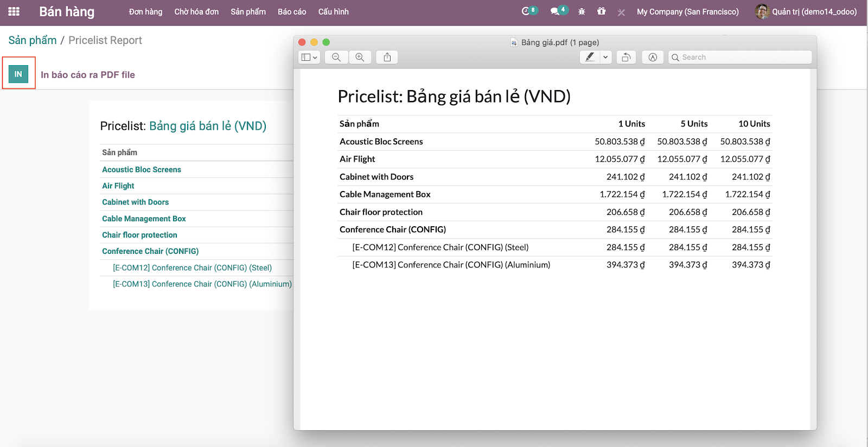The height and width of the screenshot is (447, 868).
Task: Click the zoom out magnifier in Preview
Action: [336, 58]
